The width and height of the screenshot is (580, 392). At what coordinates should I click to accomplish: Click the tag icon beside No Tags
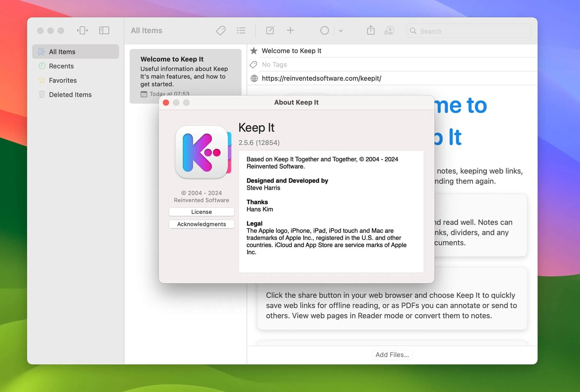click(254, 65)
